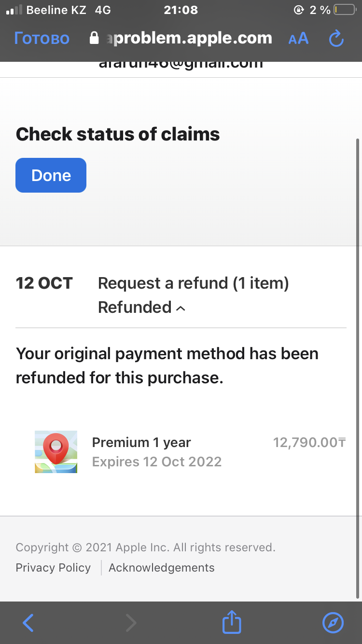Image resolution: width=362 pixels, height=644 pixels.
Task: Collapse the Refunded status chevron
Action: tap(181, 308)
